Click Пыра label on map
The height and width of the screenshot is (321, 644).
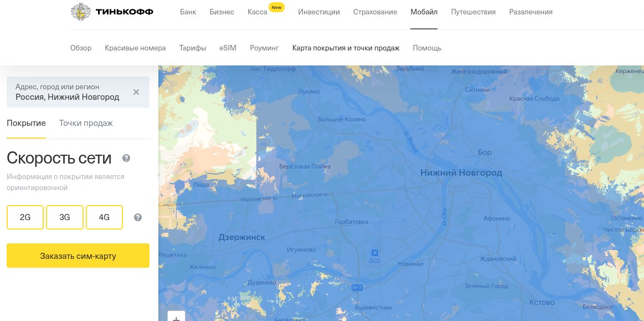(201, 185)
